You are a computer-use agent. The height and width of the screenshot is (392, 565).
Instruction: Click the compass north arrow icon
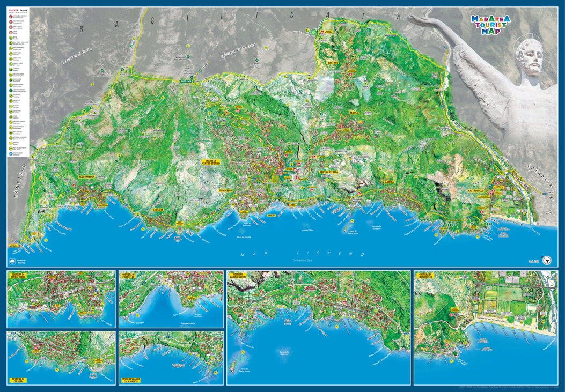tap(547, 260)
